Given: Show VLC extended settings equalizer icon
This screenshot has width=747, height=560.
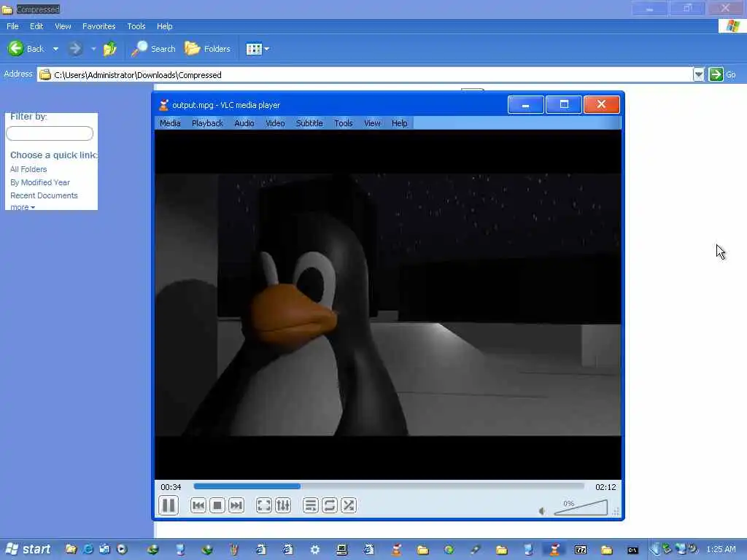Looking at the screenshot, I should point(283,505).
